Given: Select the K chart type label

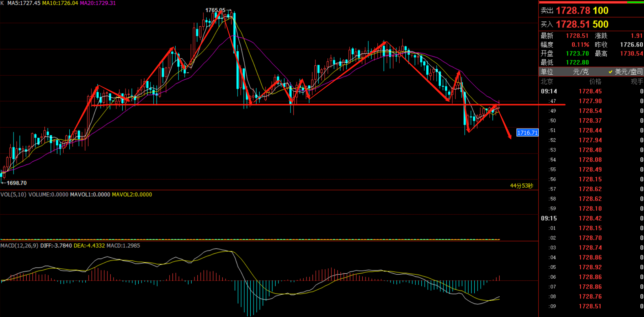Looking at the screenshot, I should pos(2,3).
